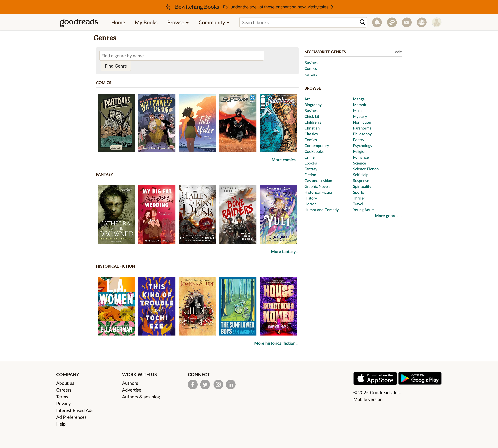498x448 pixels.
Task: Open the notifications bell icon
Action: (377, 22)
